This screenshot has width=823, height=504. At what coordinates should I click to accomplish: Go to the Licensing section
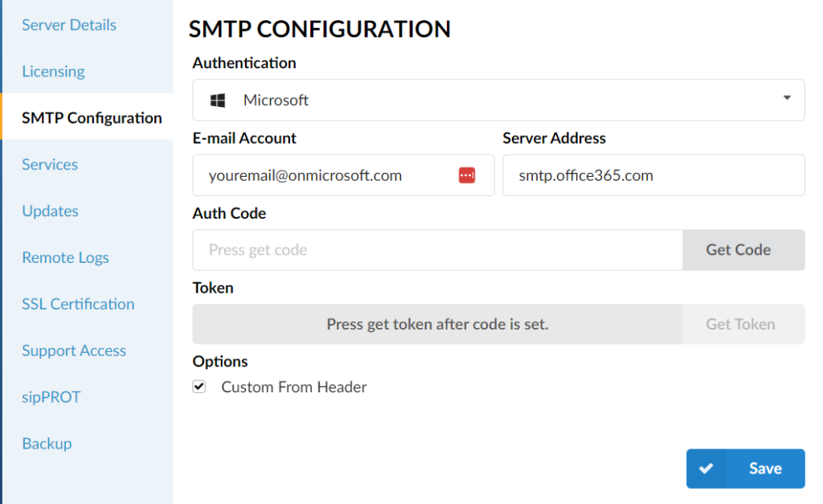tap(54, 72)
